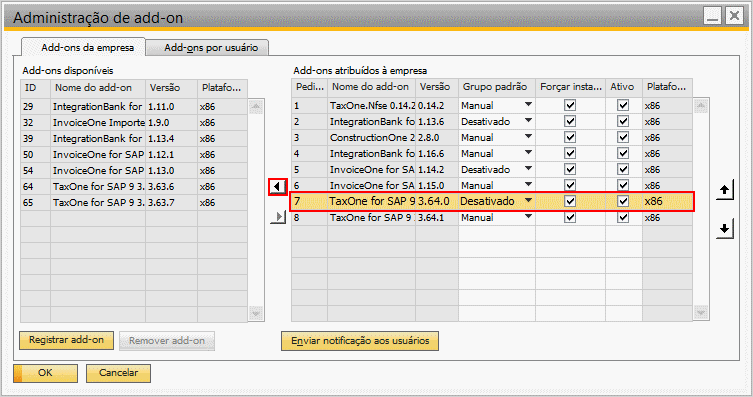This screenshot has height=397, width=753.
Task: Open Grupo padrão dropdown for IntegrationBank 1.16.6
Action: point(528,153)
